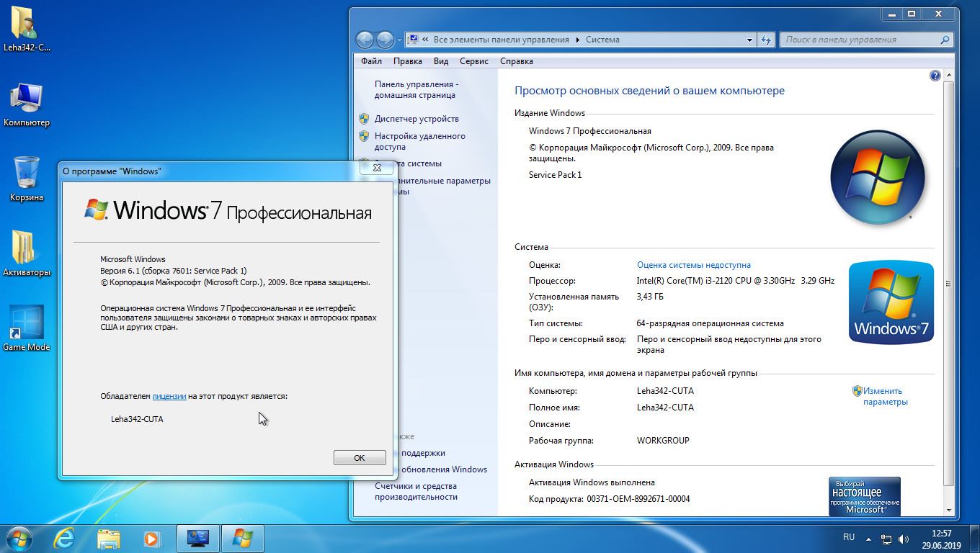
Task: Launch Internet Explorer from the taskbar
Action: 64,538
